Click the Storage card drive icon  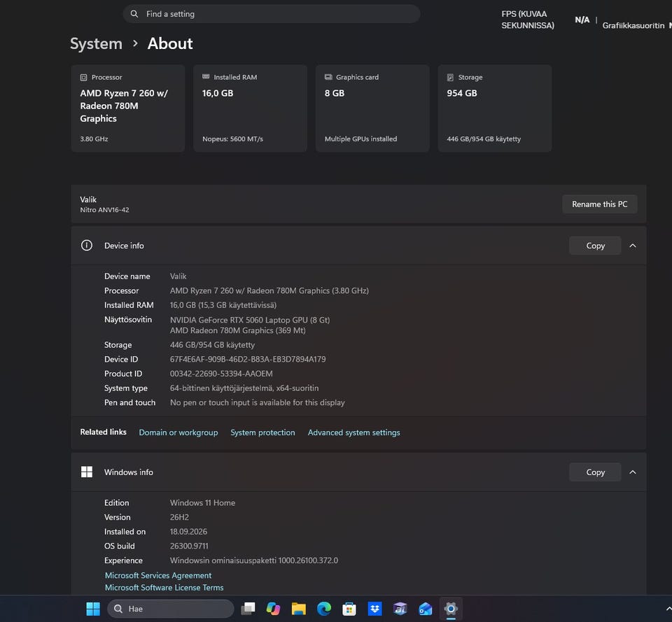tap(450, 78)
